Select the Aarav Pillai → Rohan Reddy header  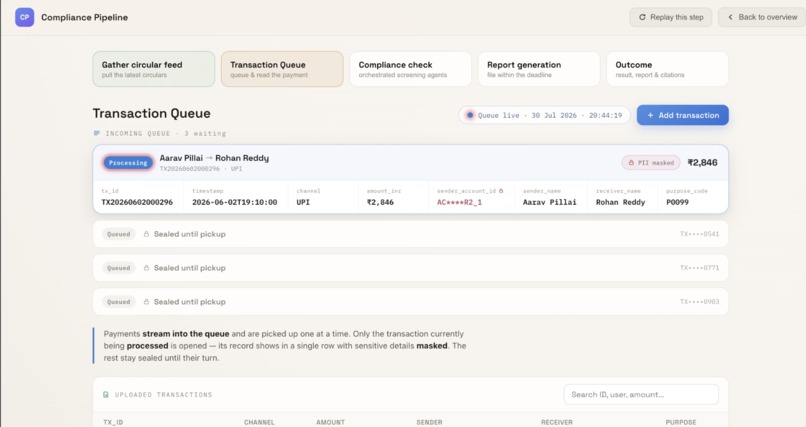point(214,158)
